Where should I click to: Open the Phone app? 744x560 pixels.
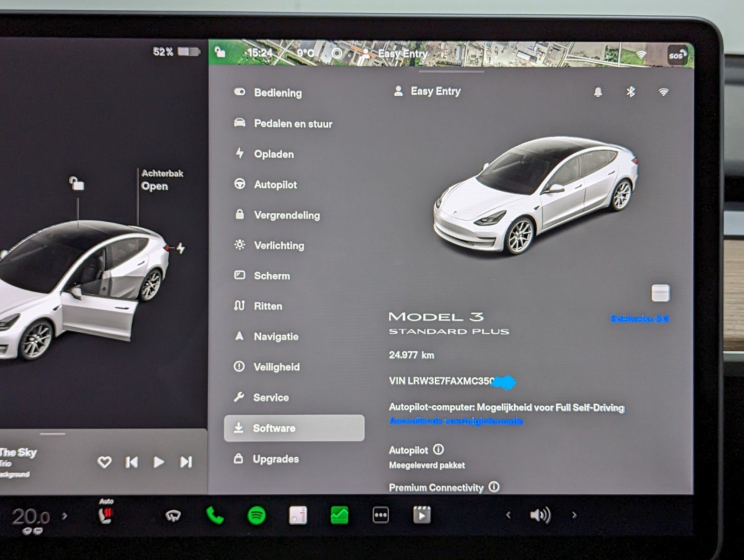pyautogui.click(x=215, y=515)
